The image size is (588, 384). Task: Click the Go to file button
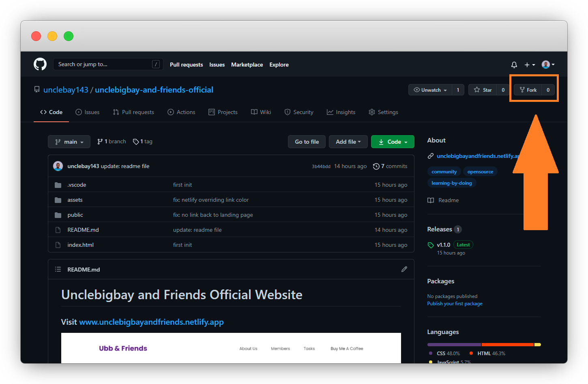307,142
